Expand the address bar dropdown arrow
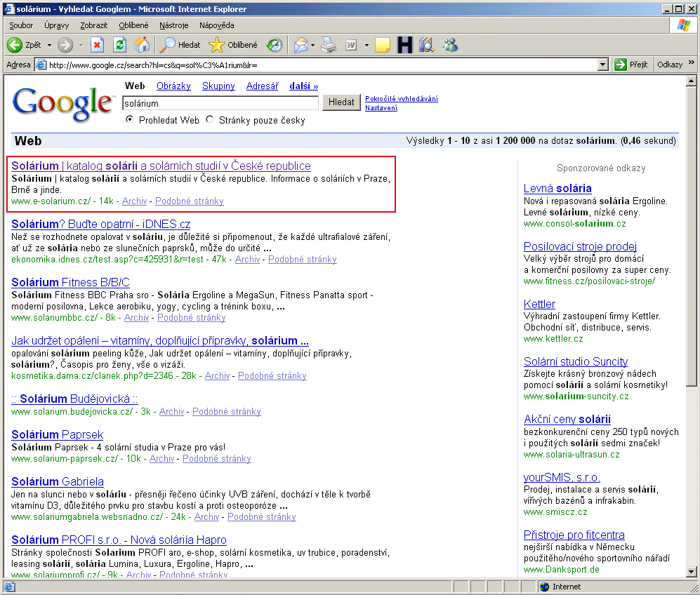This screenshot has height=595, width=700. pyautogui.click(x=602, y=65)
